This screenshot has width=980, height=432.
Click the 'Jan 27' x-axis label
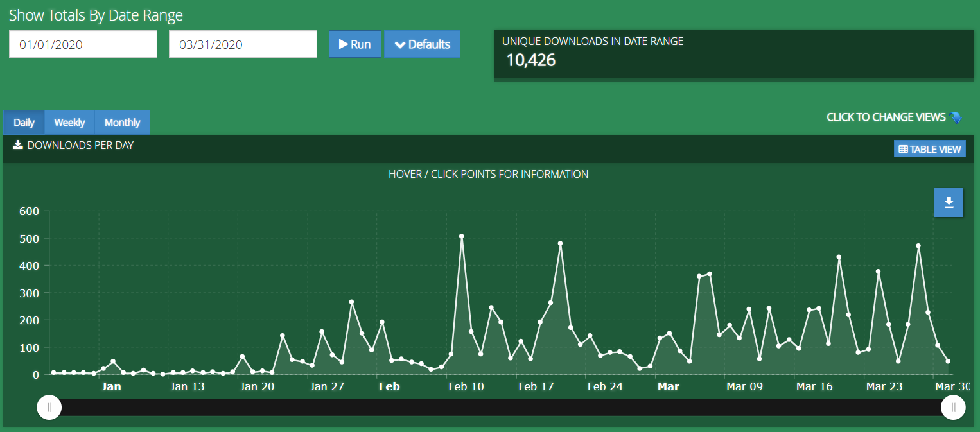pyautogui.click(x=327, y=386)
